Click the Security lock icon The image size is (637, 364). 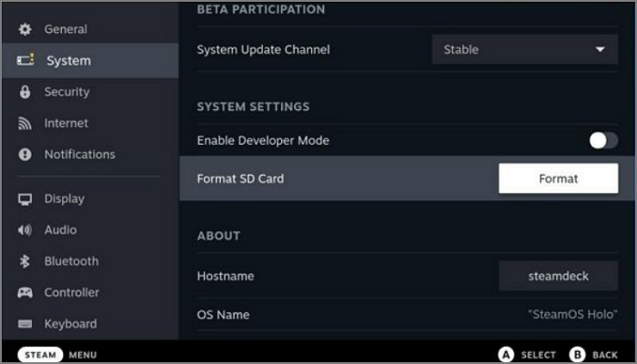(x=25, y=92)
